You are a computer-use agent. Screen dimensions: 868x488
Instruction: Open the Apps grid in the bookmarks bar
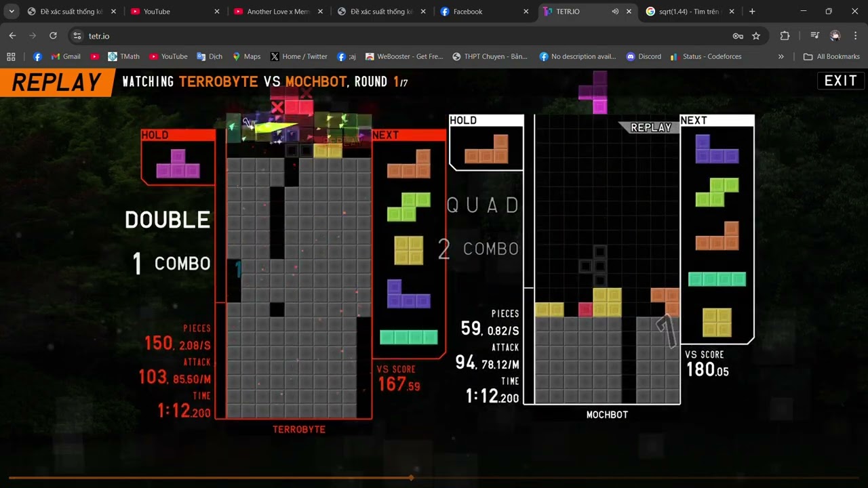tap(11, 57)
